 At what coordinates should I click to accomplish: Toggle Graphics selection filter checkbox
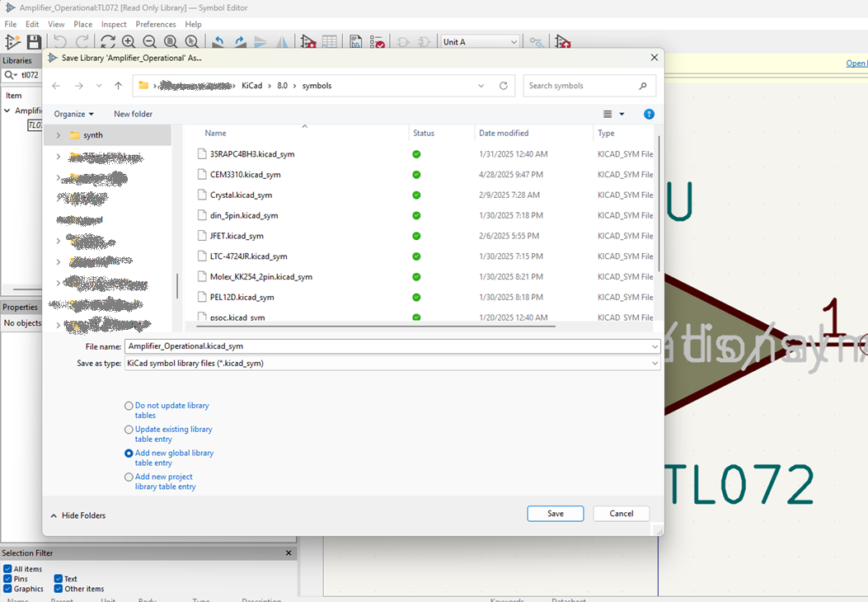[7, 589]
